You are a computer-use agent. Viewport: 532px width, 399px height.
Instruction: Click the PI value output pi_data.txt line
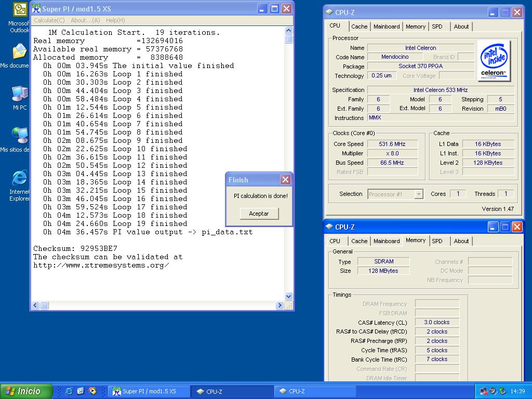click(x=148, y=232)
